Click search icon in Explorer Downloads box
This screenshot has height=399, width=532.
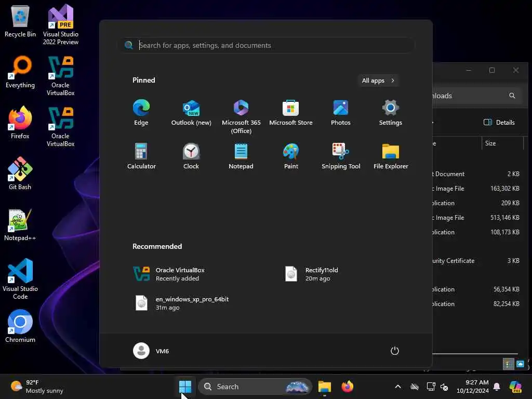point(512,96)
